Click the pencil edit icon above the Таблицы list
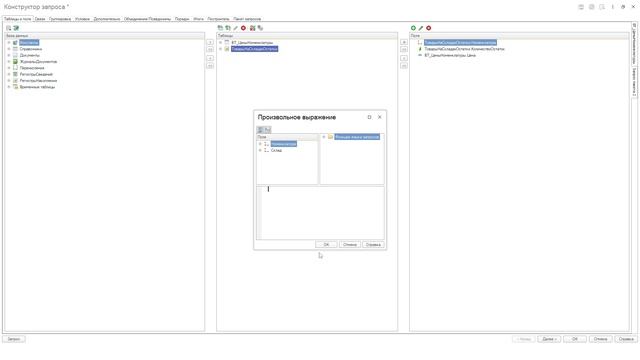640x360 pixels. pyautogui.click(x=236, y=28)
